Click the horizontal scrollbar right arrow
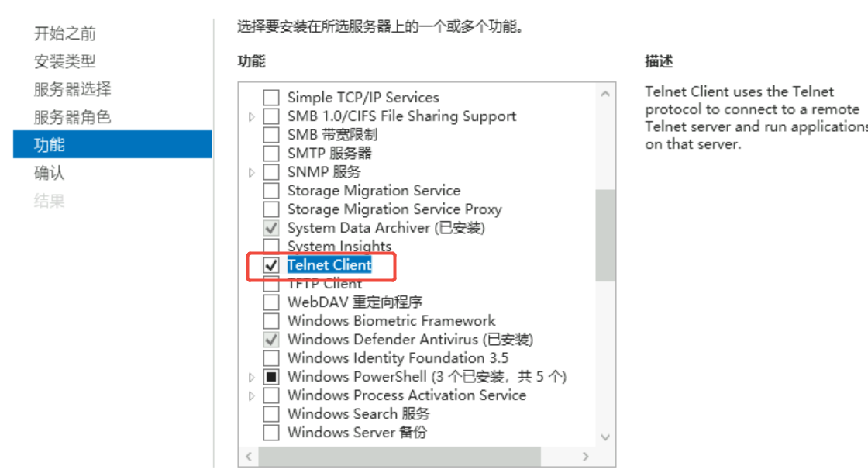868x473 pixels. [x=586, y=457]
